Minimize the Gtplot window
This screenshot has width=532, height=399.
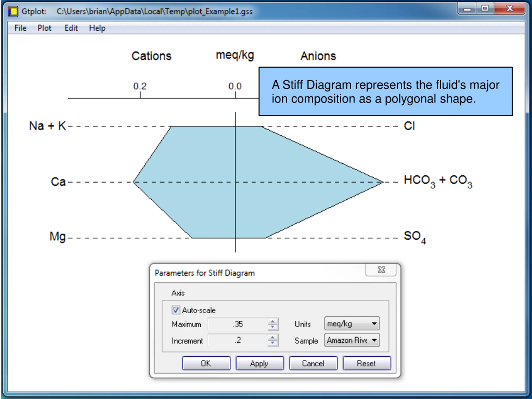coord(467,9)
